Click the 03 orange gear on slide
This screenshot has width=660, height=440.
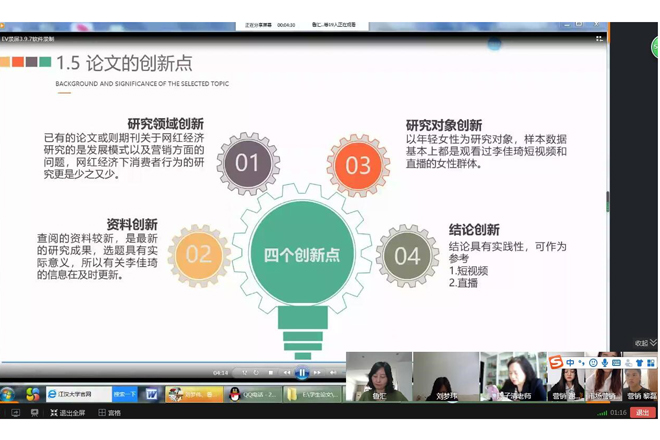[358, 165]
